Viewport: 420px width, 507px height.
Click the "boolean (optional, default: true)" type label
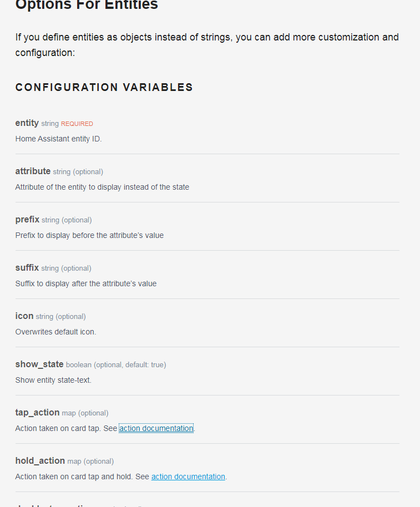point(116,365)
